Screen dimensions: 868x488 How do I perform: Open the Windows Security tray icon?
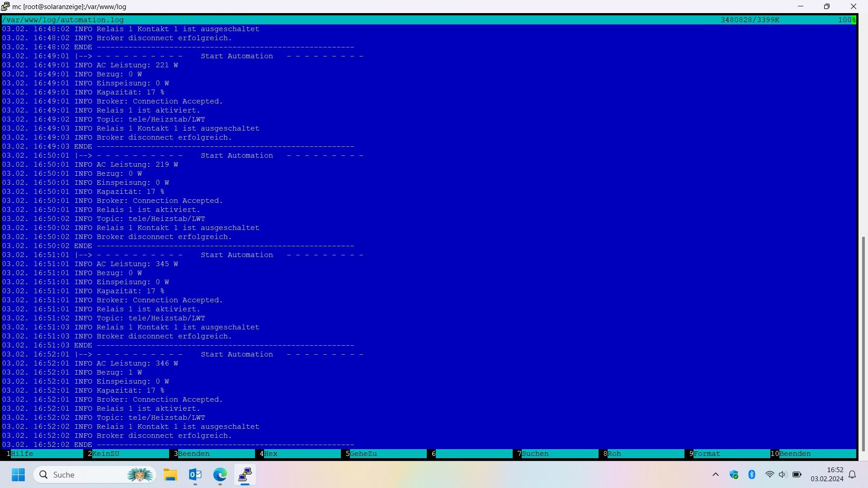click(734, 474)
